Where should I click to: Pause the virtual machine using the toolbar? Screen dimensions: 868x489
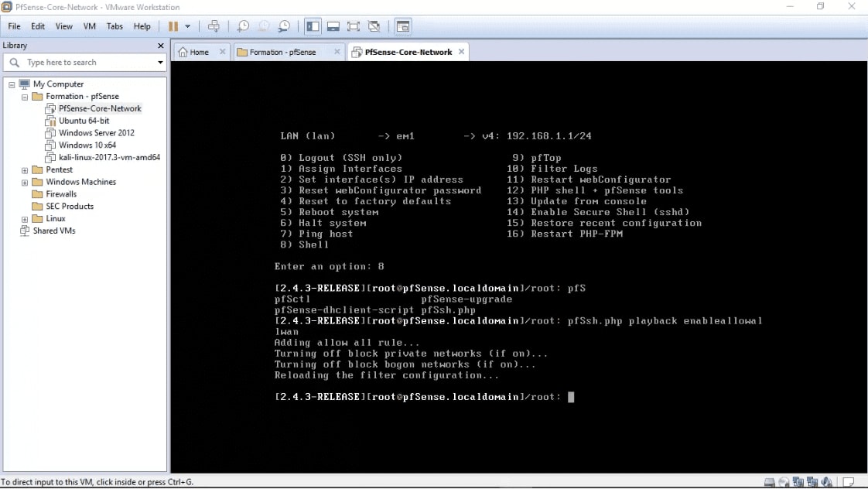coord(173,26)
